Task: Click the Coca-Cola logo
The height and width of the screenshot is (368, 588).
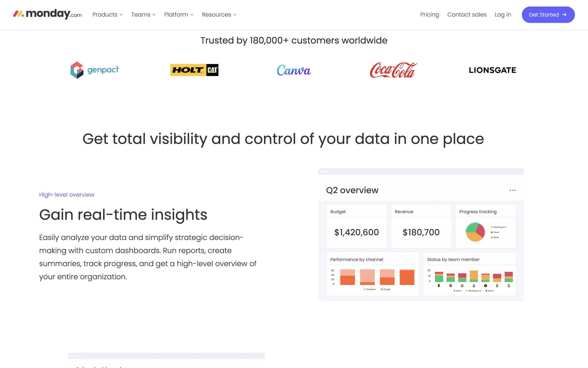Action: (393, 70)
